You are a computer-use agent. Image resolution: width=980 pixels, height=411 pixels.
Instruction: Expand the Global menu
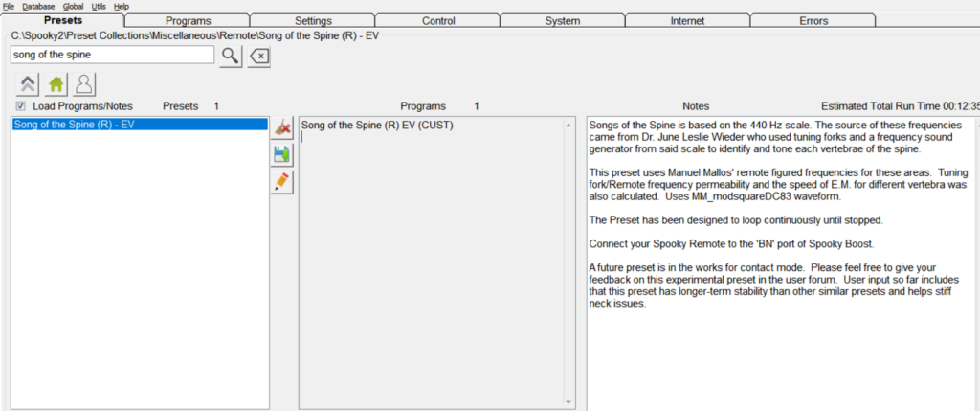pos(73,6)
